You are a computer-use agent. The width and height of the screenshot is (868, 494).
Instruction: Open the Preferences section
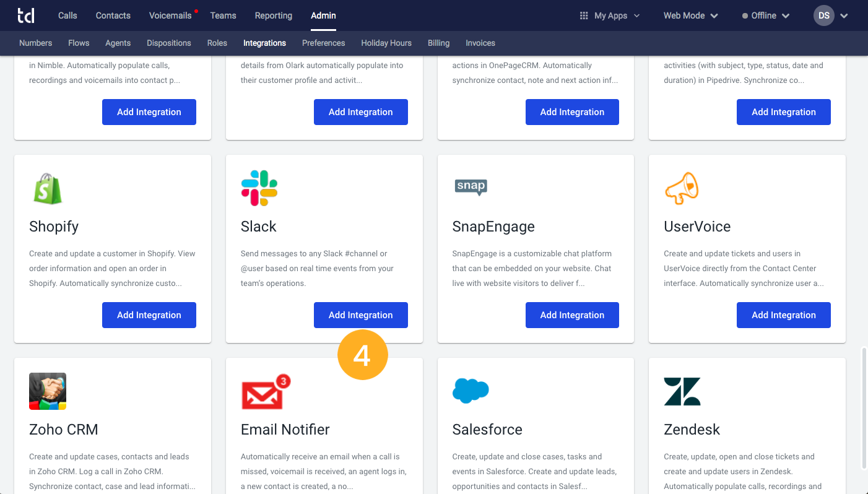click(323, 43)
